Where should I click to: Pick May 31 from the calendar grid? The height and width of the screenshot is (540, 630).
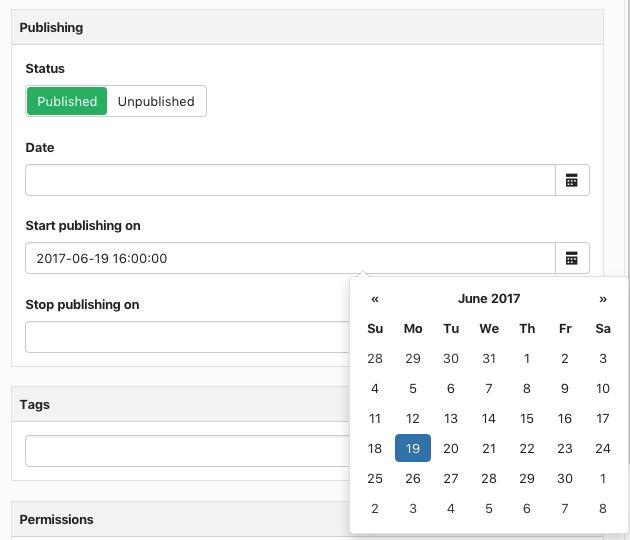tap(489, 358)
